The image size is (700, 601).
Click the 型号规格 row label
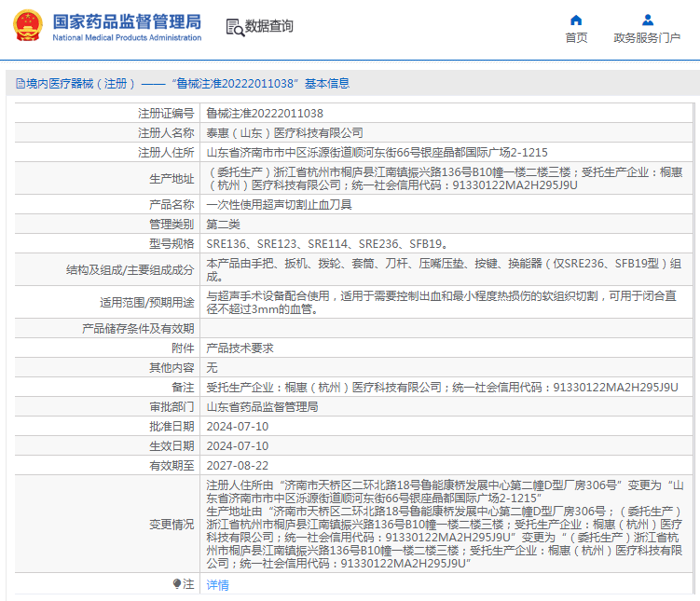click(172, 244)
